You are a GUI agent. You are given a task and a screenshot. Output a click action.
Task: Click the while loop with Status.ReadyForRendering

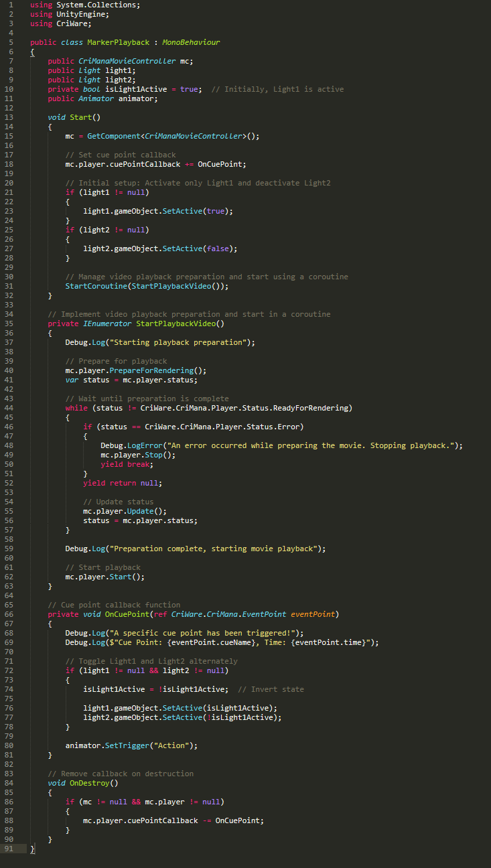click(x=208, y=408)
